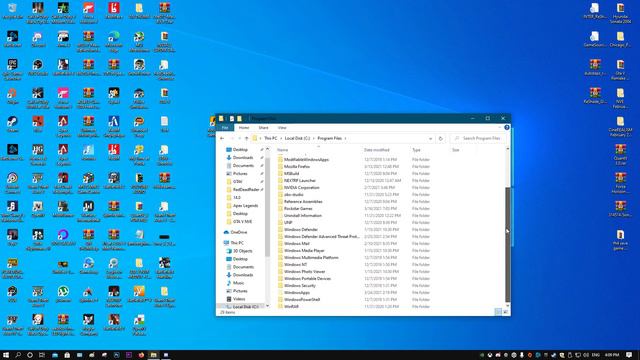Open Pictures in Quick access
Image resolution: width=640 pixels, height=360 pixels.
tap(240, 173)
